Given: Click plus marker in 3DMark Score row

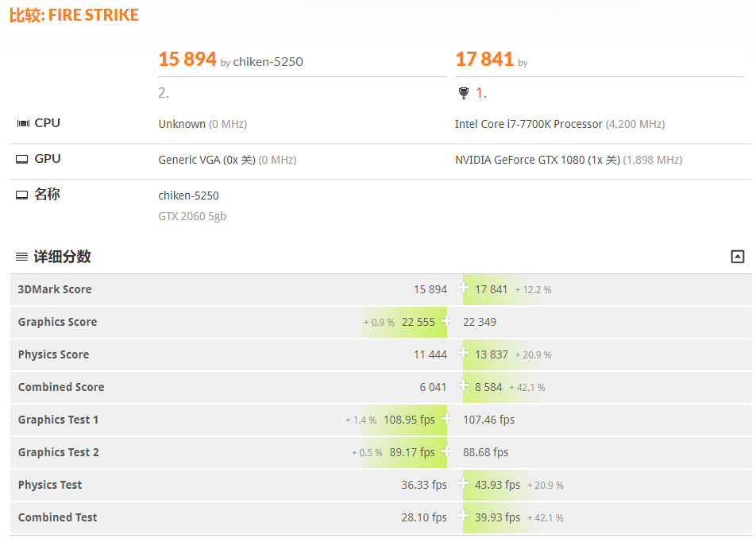Looking at the screenshot, I should point(463,288).
